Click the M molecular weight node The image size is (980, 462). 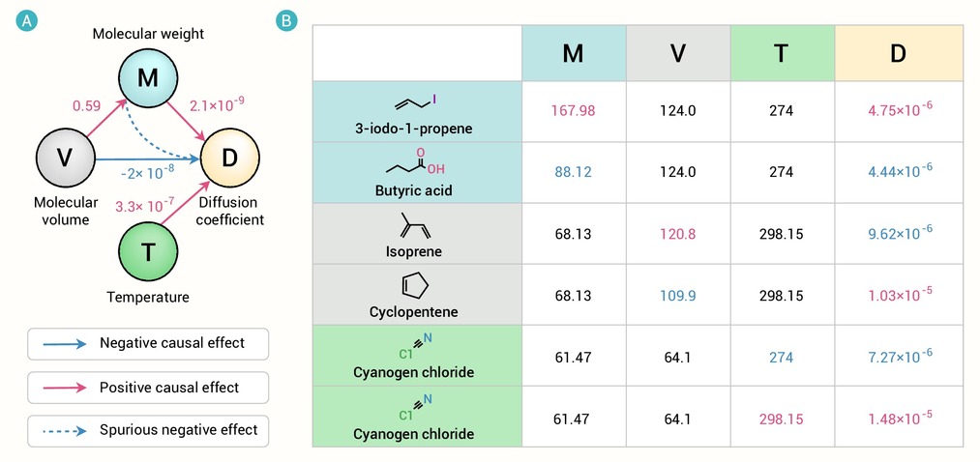148,78
